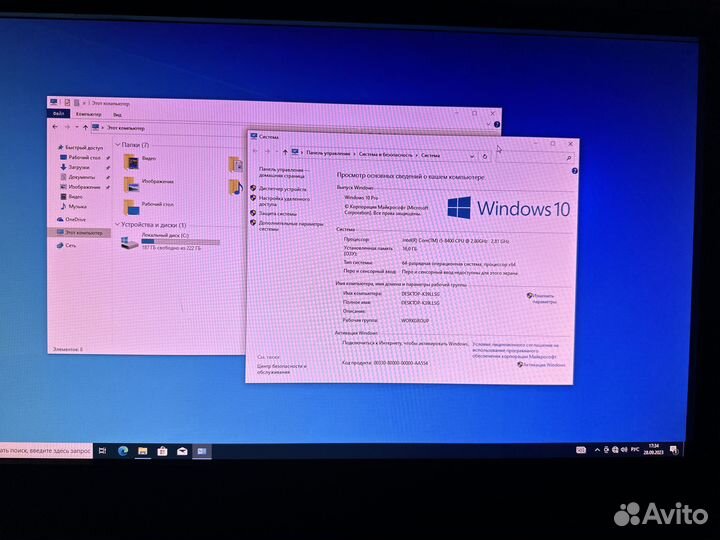The height and width of the screenshot is (540, 720).
Task: Expand the Explorer ribbon chevron
Action: (488, 124)
